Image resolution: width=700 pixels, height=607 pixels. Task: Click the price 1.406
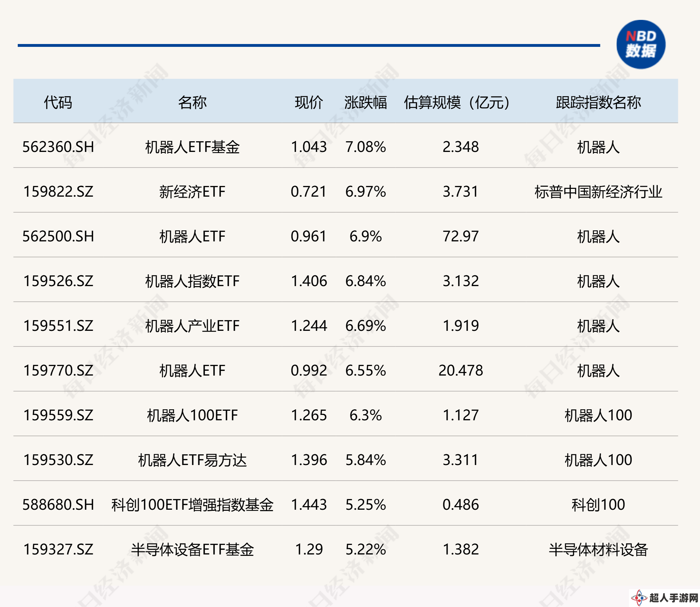pyautogui.click(x=309, y=281)
